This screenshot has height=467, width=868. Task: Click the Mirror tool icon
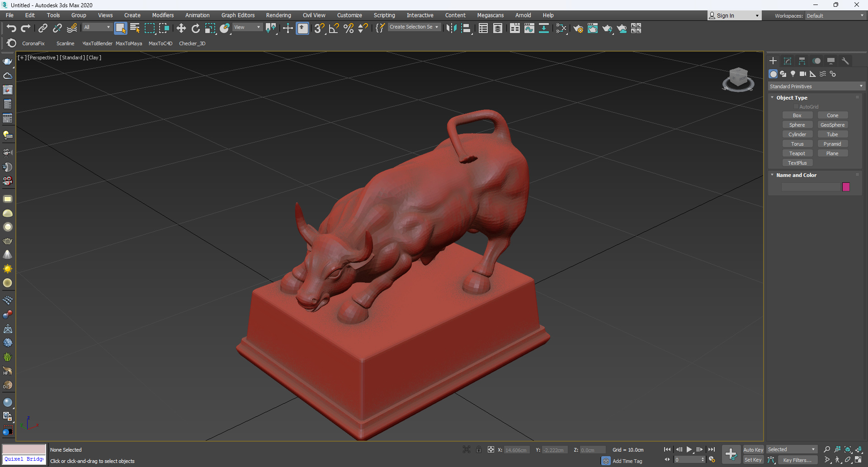[x=451, y=29]
